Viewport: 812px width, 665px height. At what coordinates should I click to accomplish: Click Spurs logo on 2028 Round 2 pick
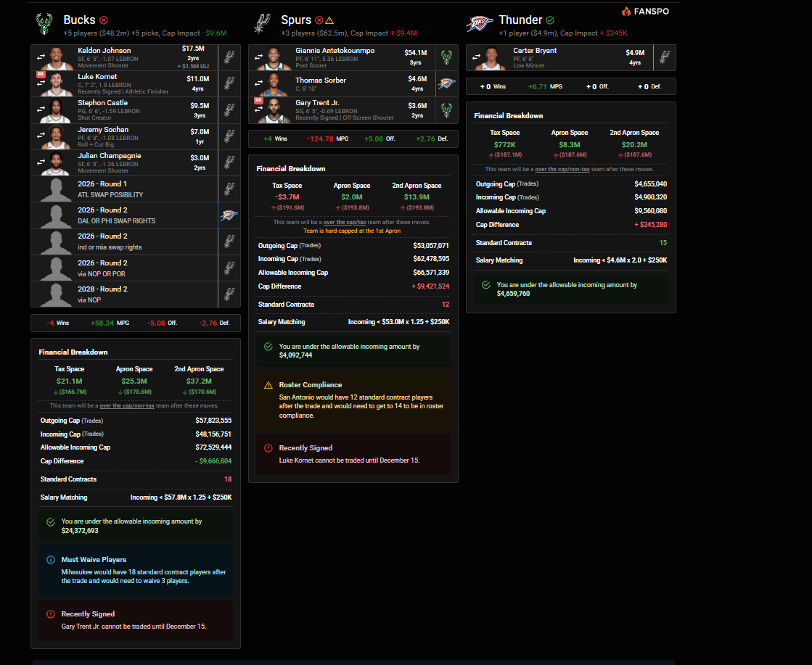click(x=229, y=294)
